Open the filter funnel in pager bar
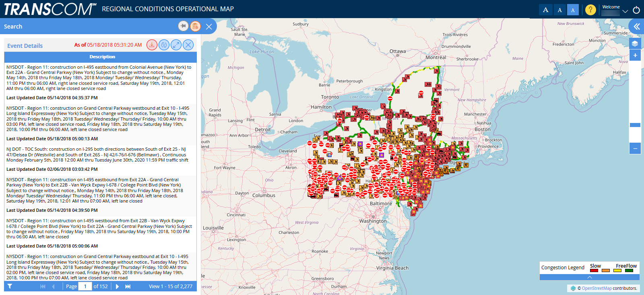This screenshot has width=644, height=295. tap(10, 286)
